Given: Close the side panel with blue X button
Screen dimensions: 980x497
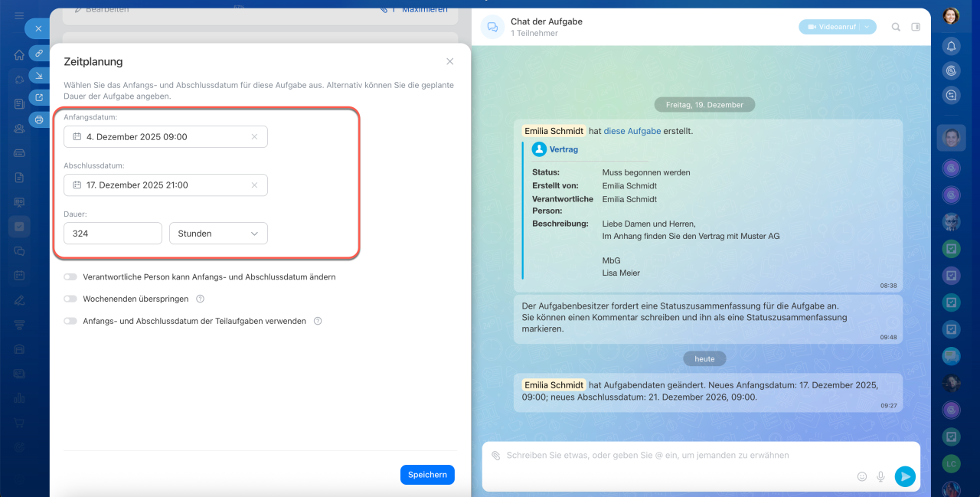Looking at the screenshot, I should [x=38, y=28].
